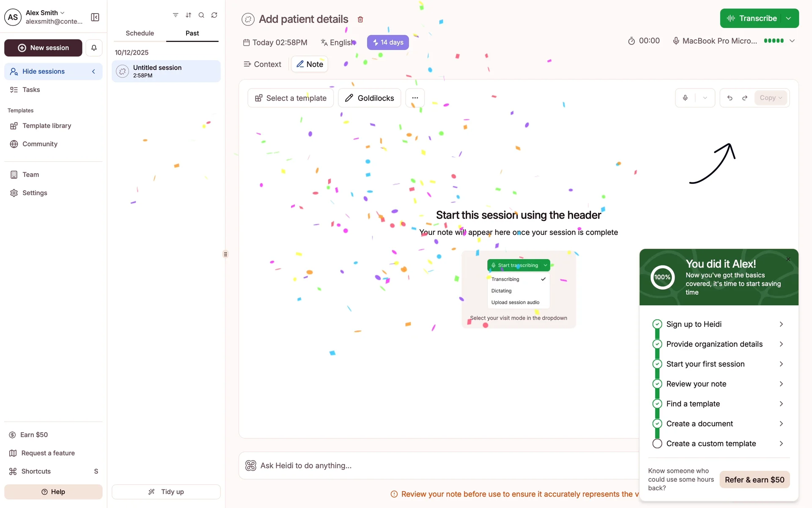Viewport: 812px width, 508px height.
Task: Toggle the Create a custom template checklist circle
Action: [x=657, y=444]
